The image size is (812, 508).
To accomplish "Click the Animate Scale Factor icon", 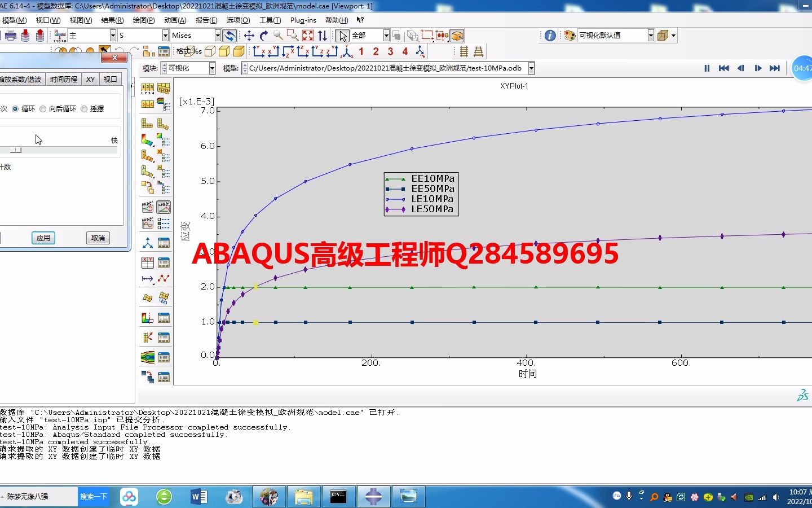I will point(147,207).
